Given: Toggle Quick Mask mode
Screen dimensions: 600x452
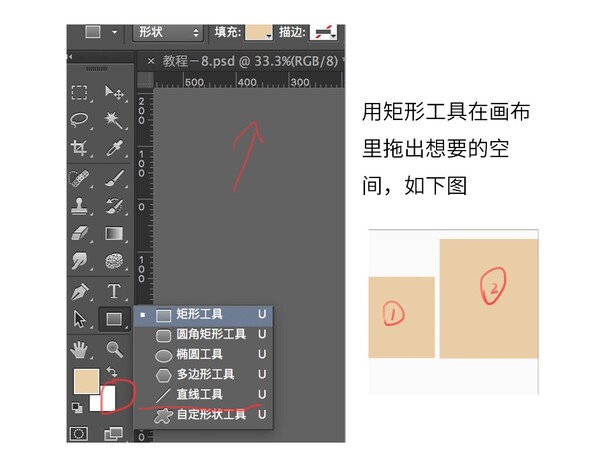Looking at the screenshot, I should (x=79, y=434).
